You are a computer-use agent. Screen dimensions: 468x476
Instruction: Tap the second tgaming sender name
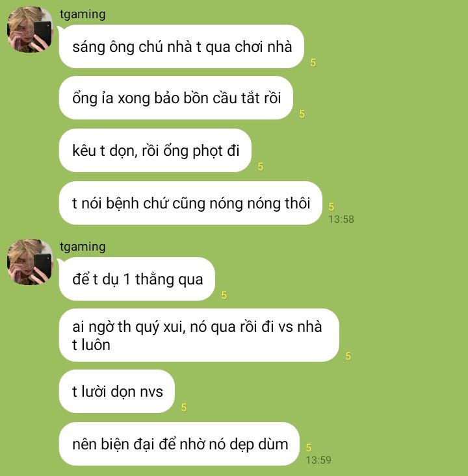tap(83, 247)
